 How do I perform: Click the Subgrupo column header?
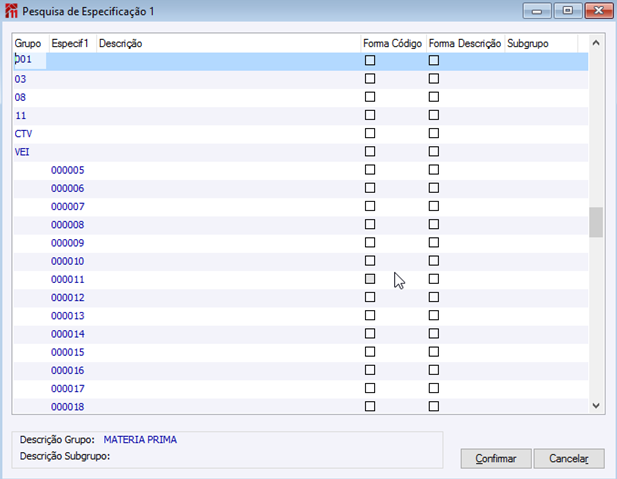pos(541,43)
